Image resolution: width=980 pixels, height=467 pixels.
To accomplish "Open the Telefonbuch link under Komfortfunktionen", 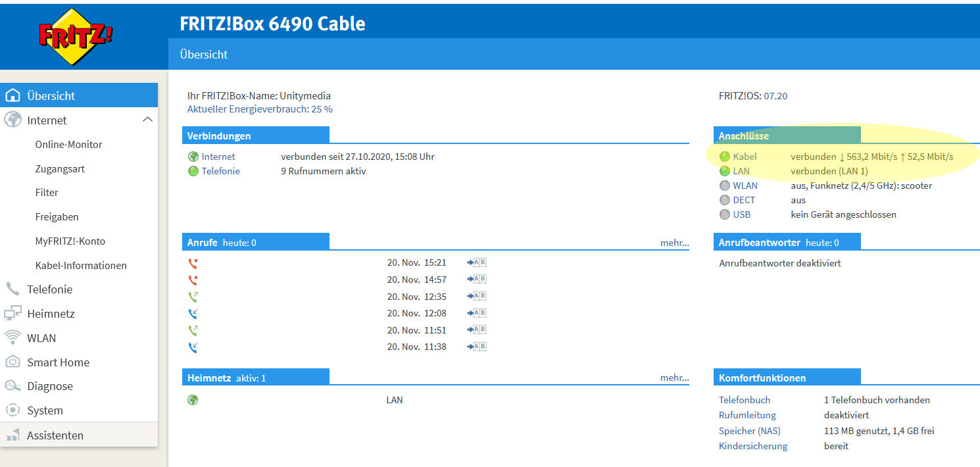I will pyautogui.click(x=745, y=400).
